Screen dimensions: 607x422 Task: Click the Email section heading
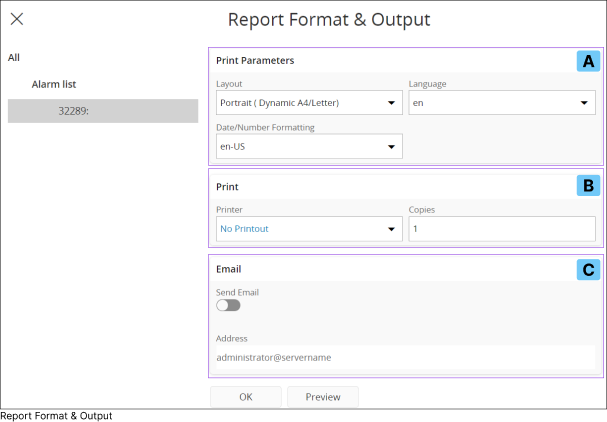pyautogui.click(x=229, y=269)
